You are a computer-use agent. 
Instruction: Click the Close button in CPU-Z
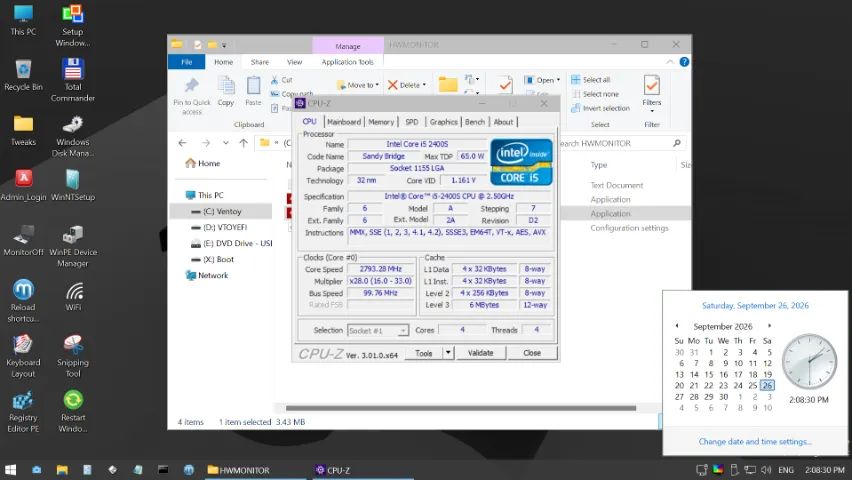tap(532, 353)
